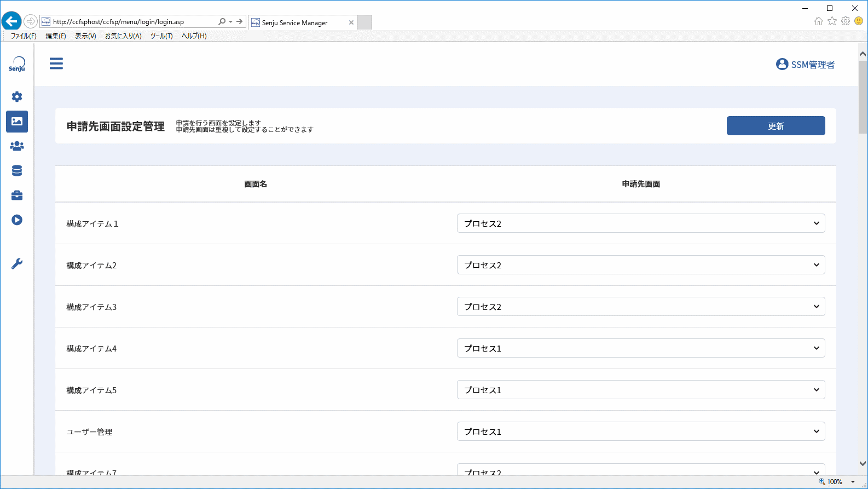Open dropdown for 構成アイテム１
The image size is (868, 489).
pyautogui.click(x=641, y=223)
